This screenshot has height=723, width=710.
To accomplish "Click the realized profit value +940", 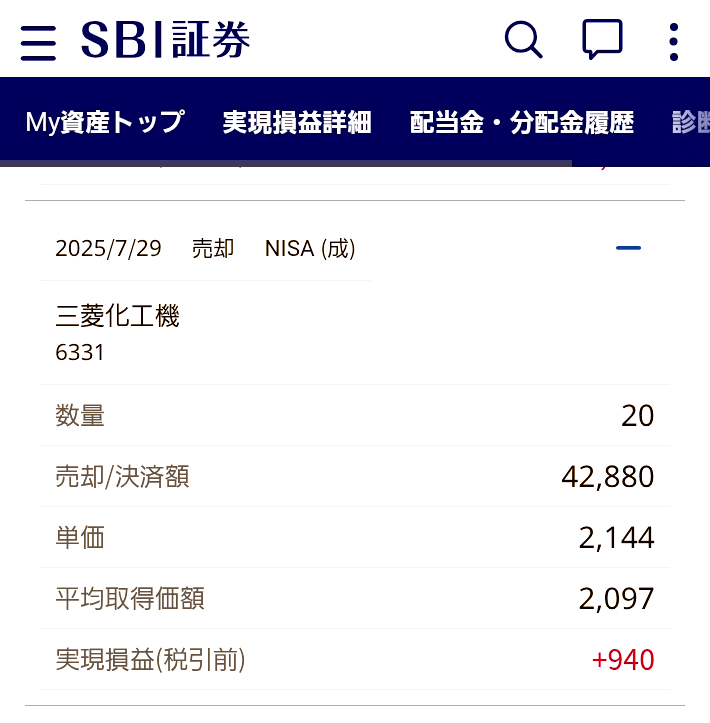I will 623,660.
